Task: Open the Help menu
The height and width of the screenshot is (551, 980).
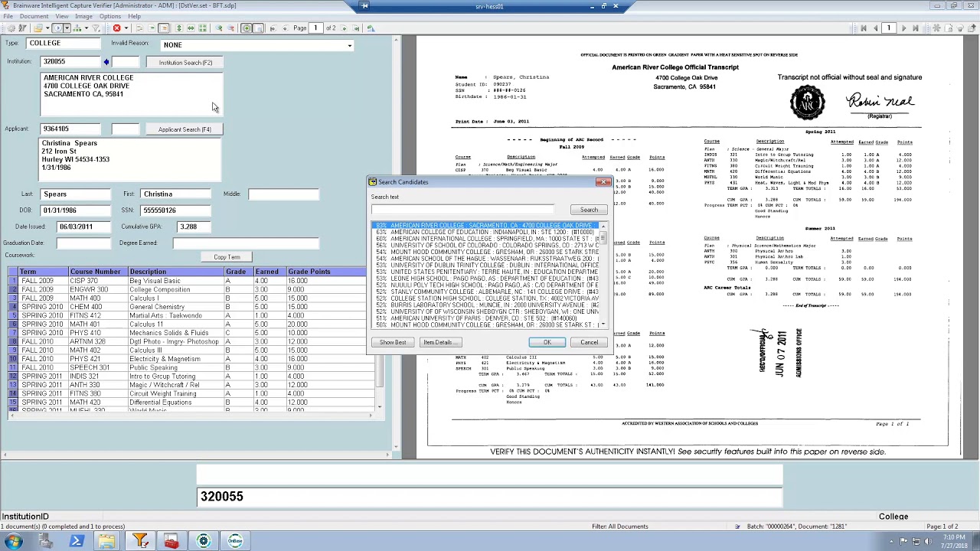Action: coord(134,16)
